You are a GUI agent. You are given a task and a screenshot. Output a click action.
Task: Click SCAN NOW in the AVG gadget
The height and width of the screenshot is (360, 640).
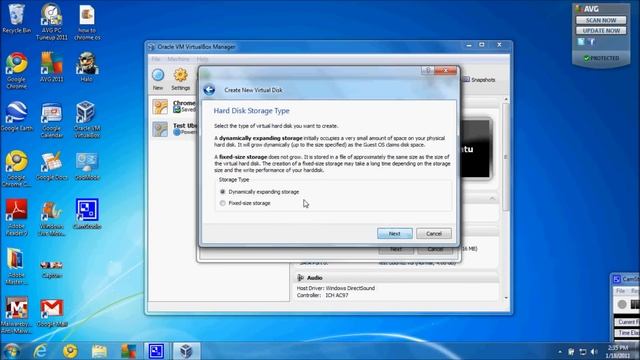[x=601, y=20]
